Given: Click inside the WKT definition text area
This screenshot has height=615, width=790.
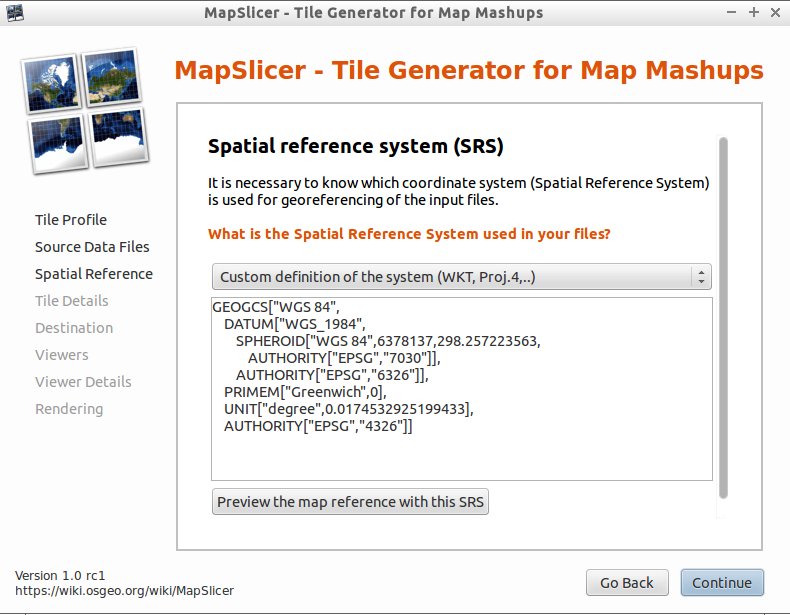Looking at the screenshot, I should coord(462,389).
